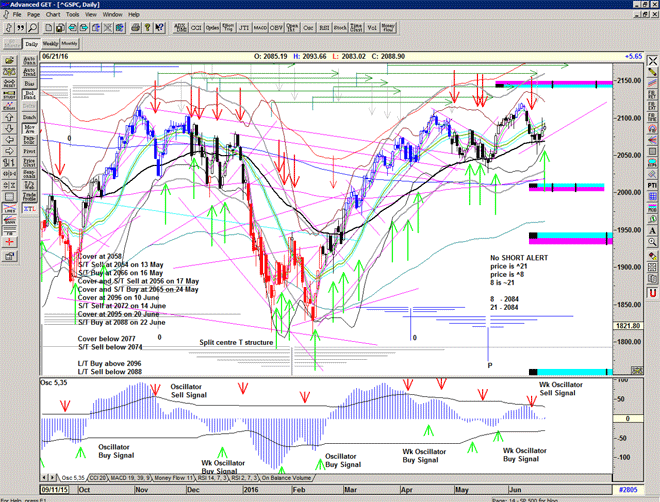660x502 pixels.
Task: Open the Chart menu
Action: point(52,15)
